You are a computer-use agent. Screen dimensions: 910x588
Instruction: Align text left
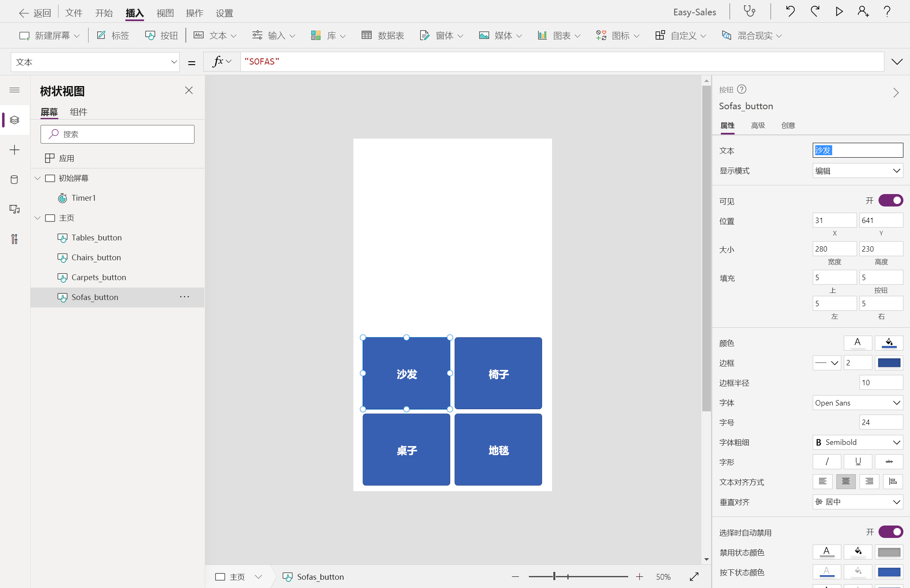823,482
